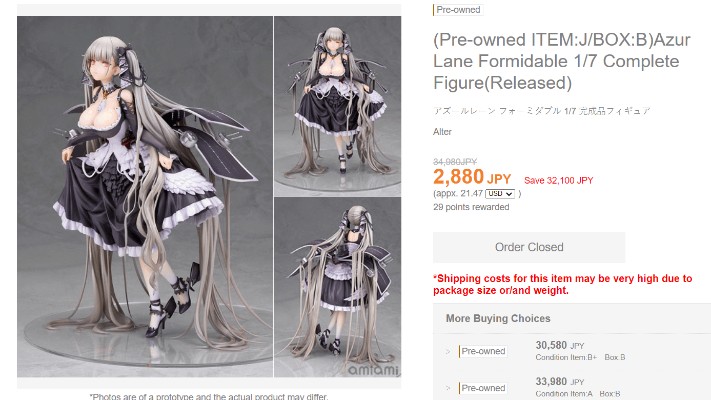Select the Pre-owned tag above the title
711x400 pixels.
(x=458, y=10)
